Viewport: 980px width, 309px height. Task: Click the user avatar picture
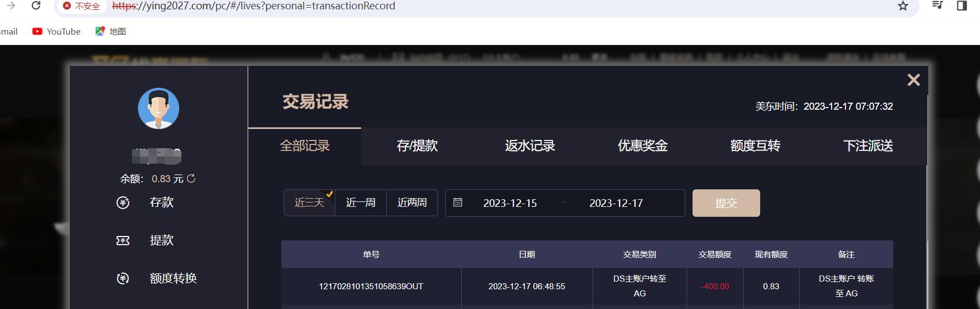click(x=158, y=109)
